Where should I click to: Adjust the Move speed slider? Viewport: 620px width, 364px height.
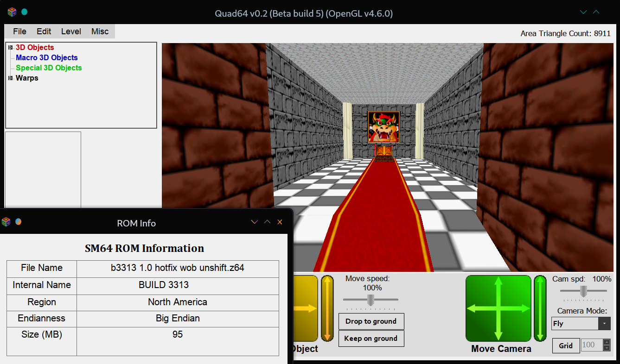pos(371,300)
